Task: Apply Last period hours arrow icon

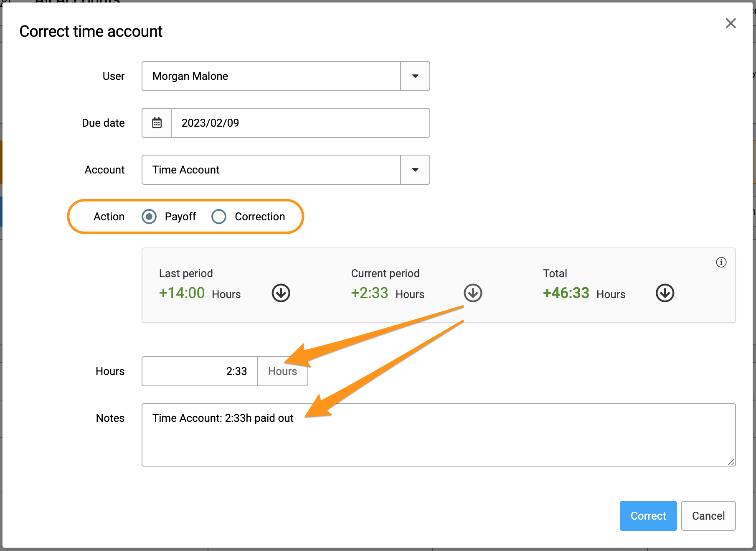Action: [281, 293]
